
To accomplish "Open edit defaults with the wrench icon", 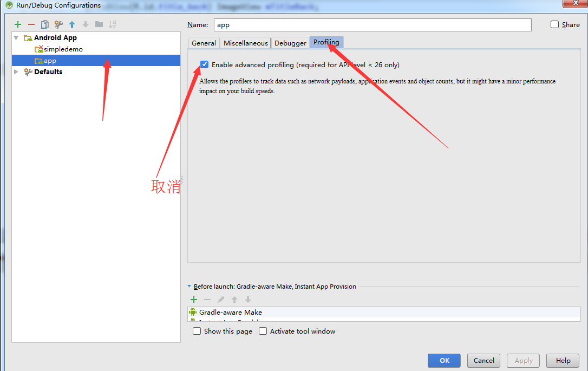I will pyautogui.click(x=58, y=24).
